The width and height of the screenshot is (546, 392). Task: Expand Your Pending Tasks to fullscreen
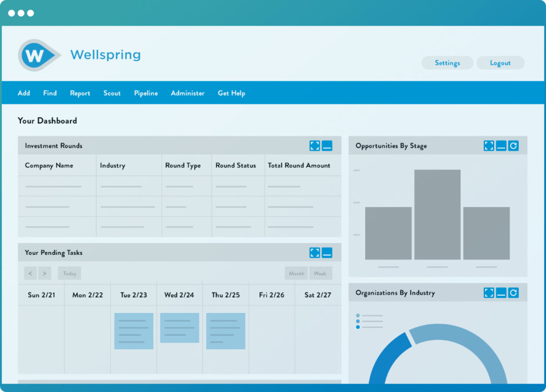coord(315,252)
